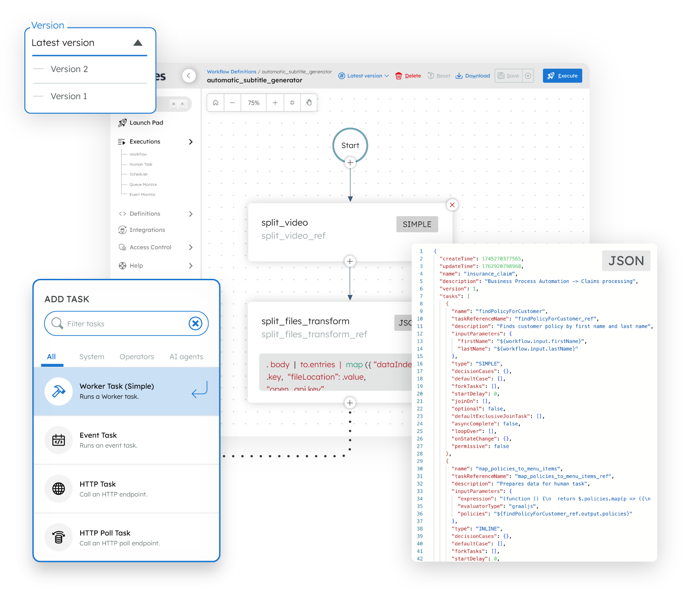Expand the Executions section chevron
This screenshot has height=589, width=700.
coord(191,142)
